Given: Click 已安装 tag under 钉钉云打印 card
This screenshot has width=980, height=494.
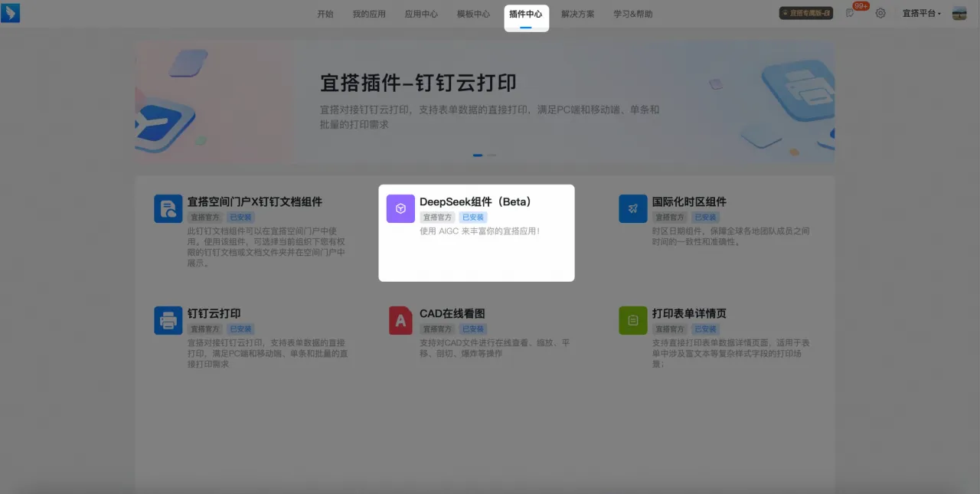Looking at the screenshot, I should pos(241,329).
